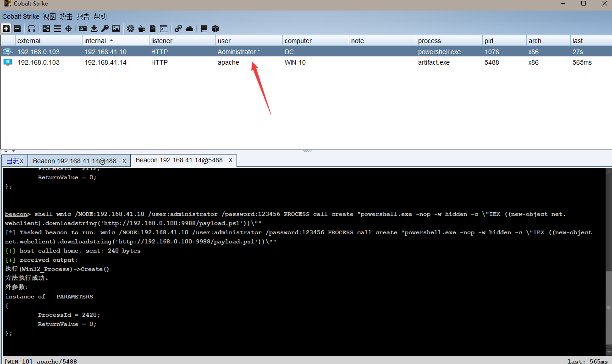Image resolution: width=612 pixels, height=364 pixels.
Task: Click the Connect to team server plus icon
Action: coord(6,28)
